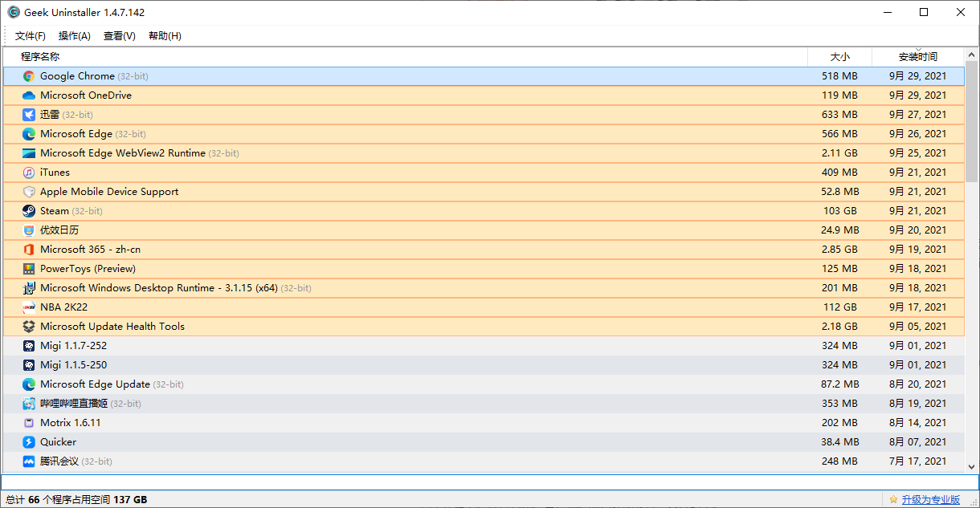
Task: Click the 8月 20, 2021 install date
Action: pyautogui.click(x=917, y=384)
